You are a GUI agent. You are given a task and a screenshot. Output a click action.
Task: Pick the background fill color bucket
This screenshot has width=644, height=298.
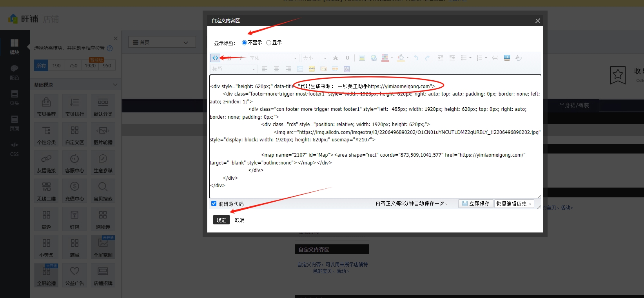click(401, 58)
